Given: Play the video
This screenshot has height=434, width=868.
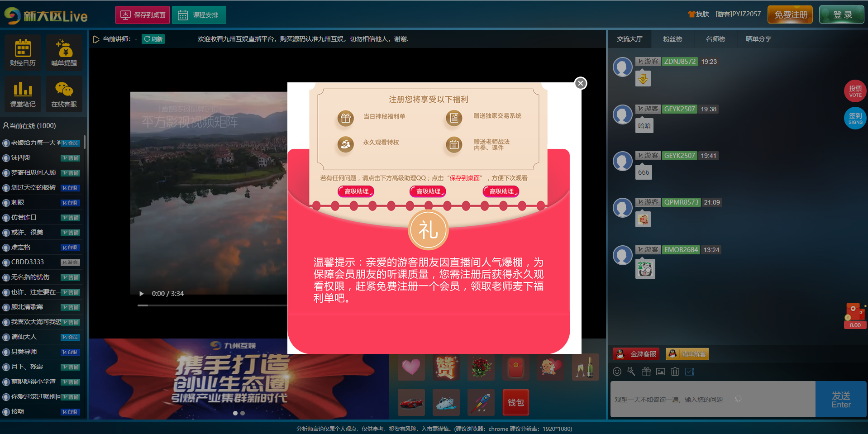Looking at the screenshot, I should pyautogui.click(x=141, y=294).
